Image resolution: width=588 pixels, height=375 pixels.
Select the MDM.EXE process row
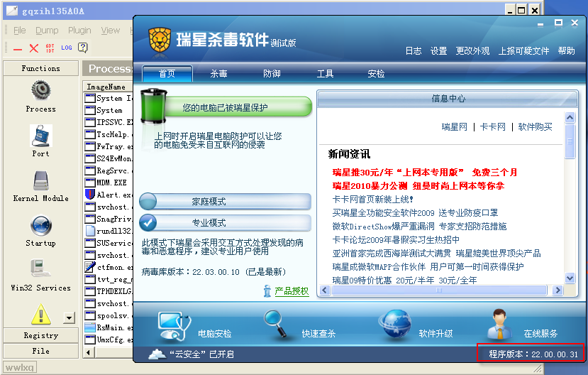tap(109, 183)
